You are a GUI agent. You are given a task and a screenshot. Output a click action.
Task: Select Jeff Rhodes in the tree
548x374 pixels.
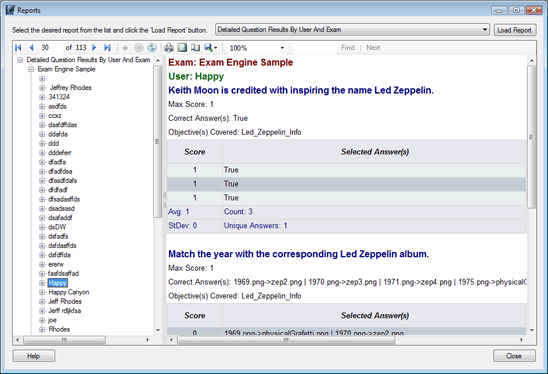click(65, 301)
